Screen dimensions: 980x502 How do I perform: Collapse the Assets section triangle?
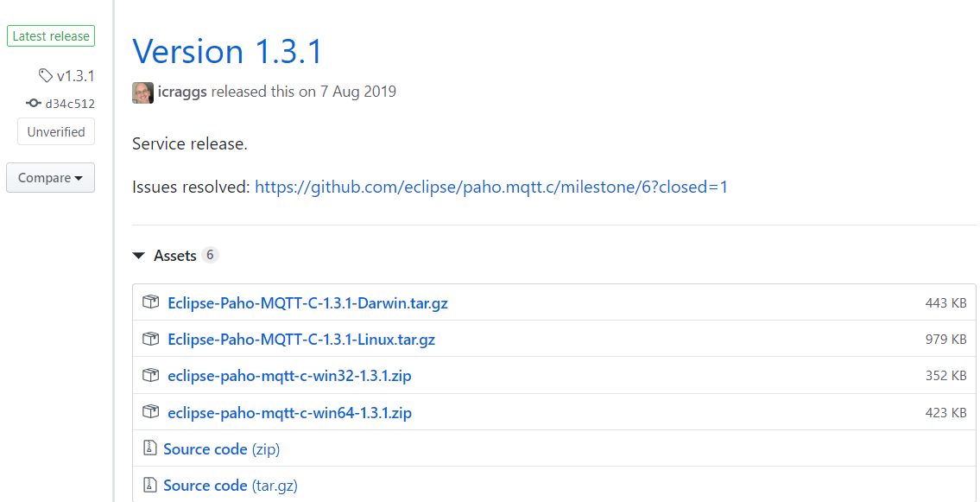coord(137,256)
